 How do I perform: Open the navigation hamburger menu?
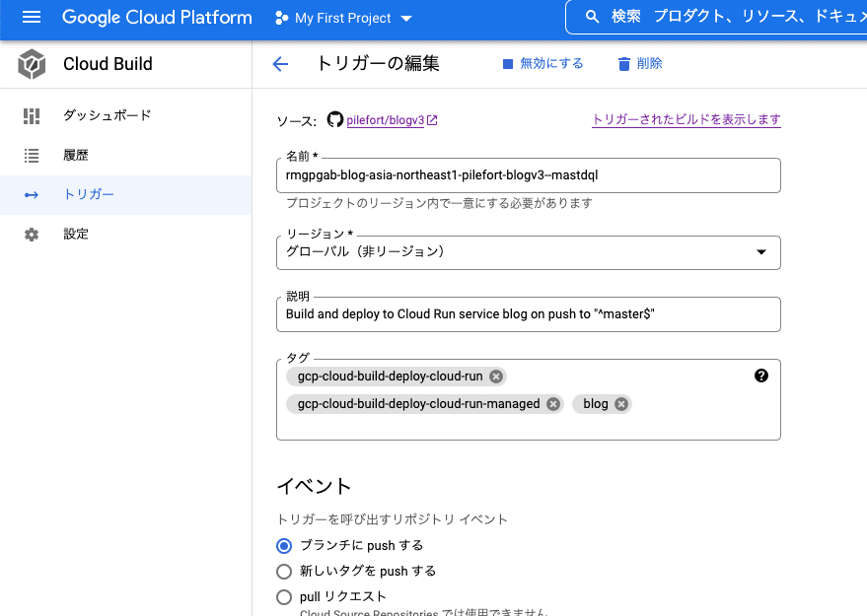point(30,17)
